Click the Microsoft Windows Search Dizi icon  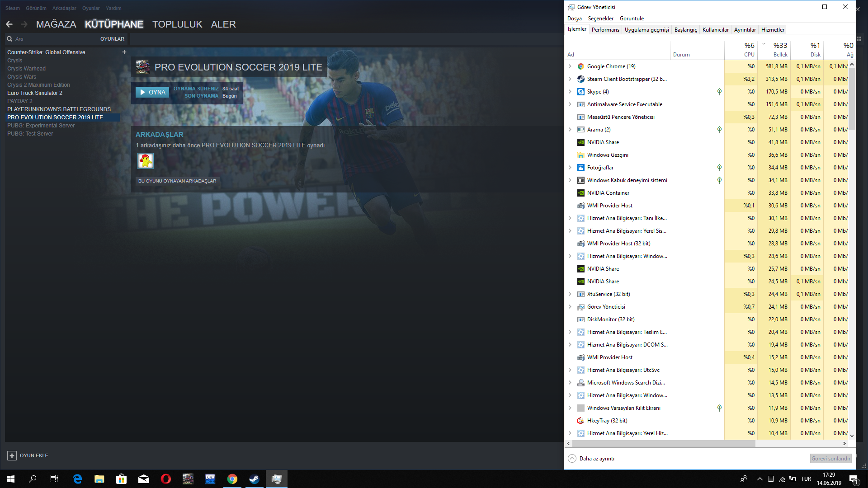[581, 383]
